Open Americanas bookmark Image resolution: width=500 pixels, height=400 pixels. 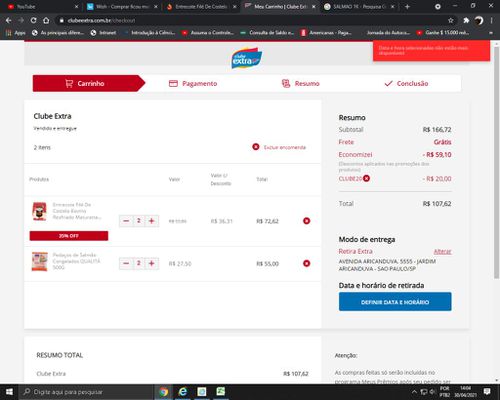[326, 33]
